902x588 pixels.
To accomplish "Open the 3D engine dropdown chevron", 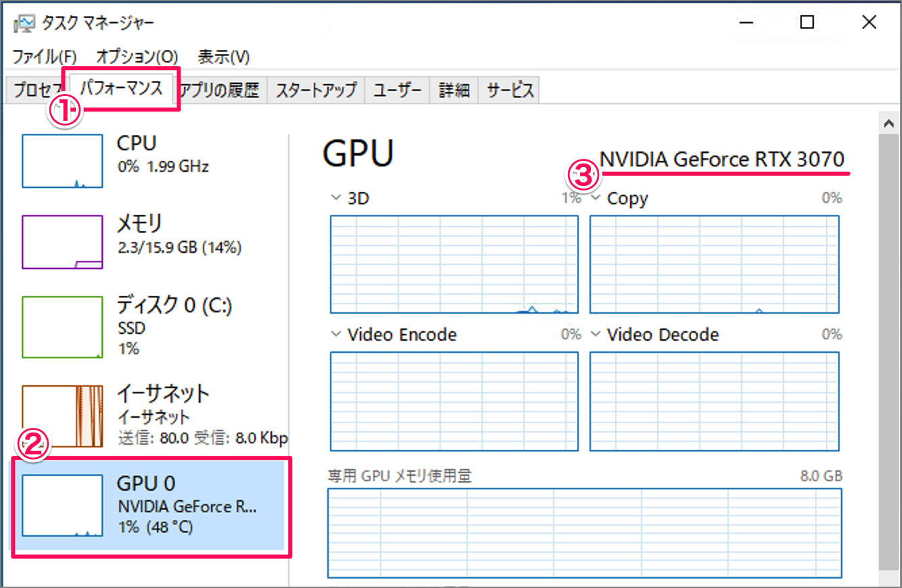I will (335, 198).
